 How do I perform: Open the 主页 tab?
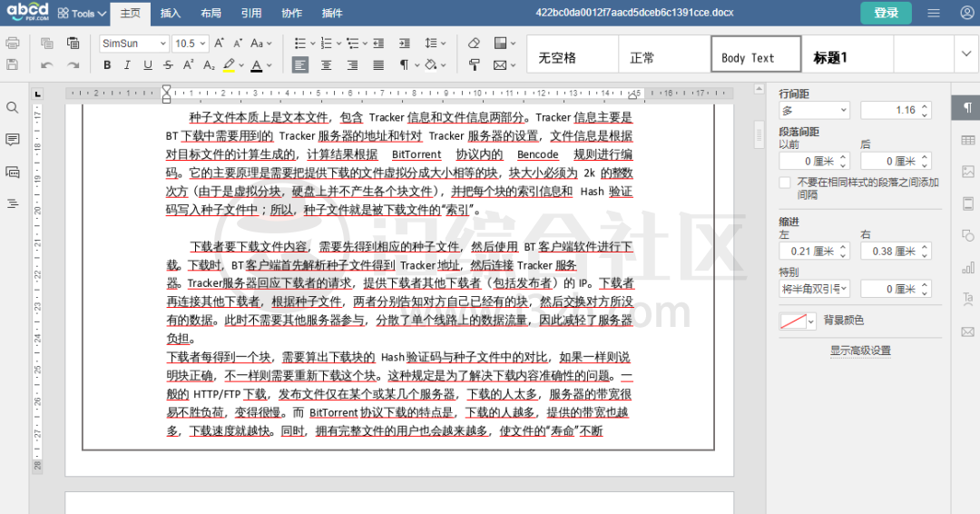(x=130, y=13)
